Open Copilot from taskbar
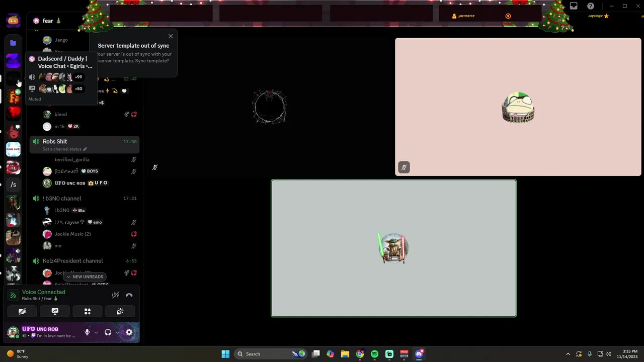 (330, 354)
